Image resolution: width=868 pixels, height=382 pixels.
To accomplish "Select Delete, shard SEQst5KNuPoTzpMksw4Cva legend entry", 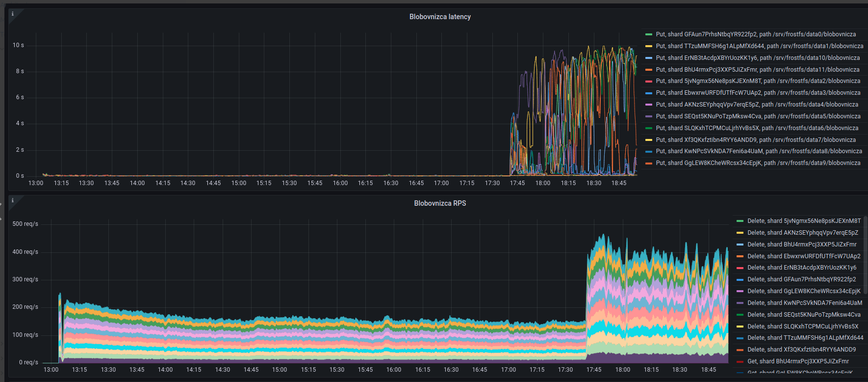I will (804, 315).
